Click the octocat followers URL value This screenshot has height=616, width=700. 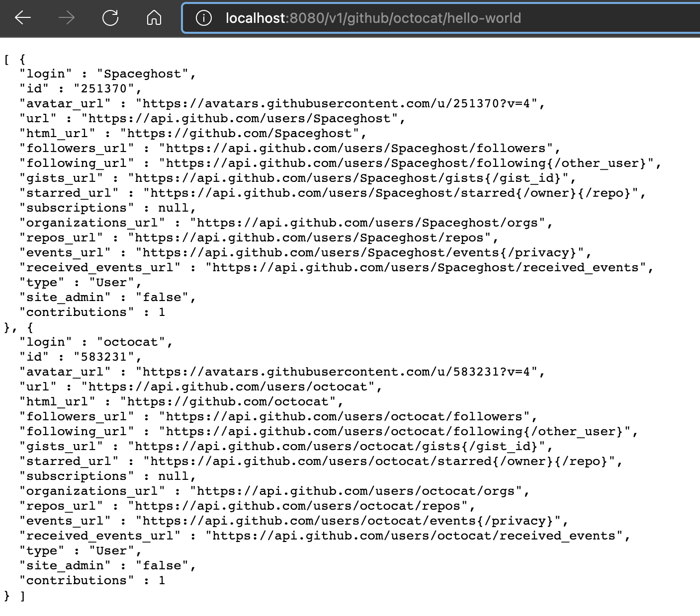click(x=345, y=417)
